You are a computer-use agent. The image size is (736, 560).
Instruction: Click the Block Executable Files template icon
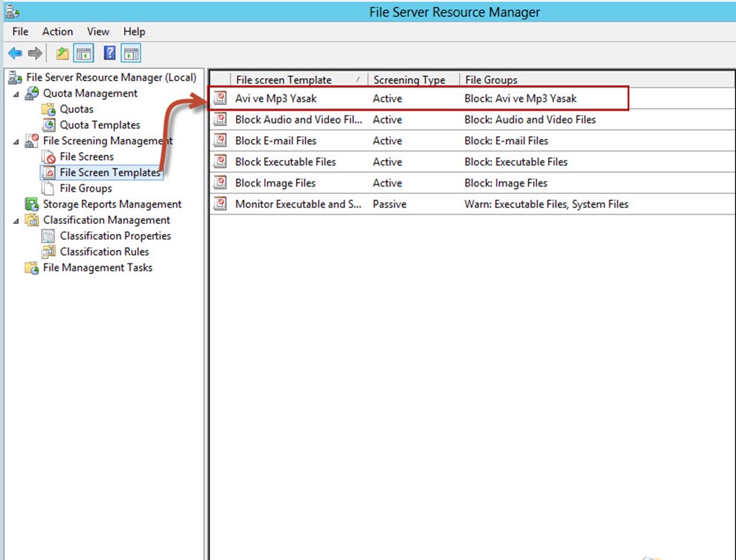pos(220,161)
